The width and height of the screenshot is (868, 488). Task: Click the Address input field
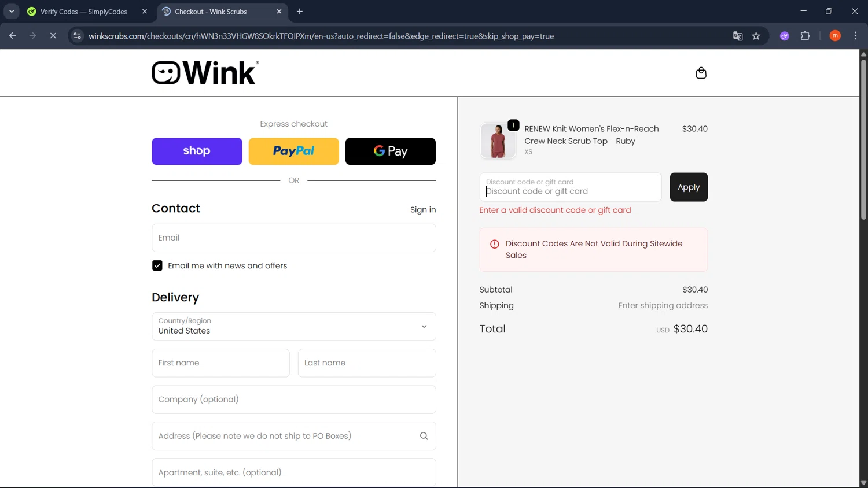click(294, 436)
